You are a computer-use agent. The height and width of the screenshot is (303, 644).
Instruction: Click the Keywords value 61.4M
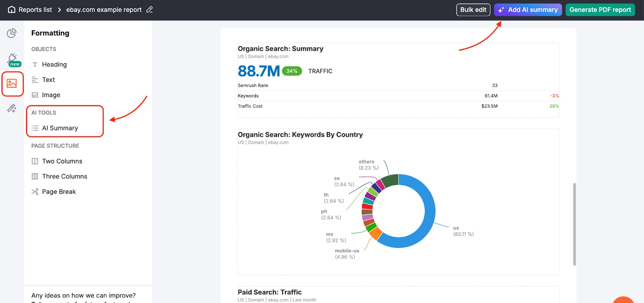(x=491, y=96)
